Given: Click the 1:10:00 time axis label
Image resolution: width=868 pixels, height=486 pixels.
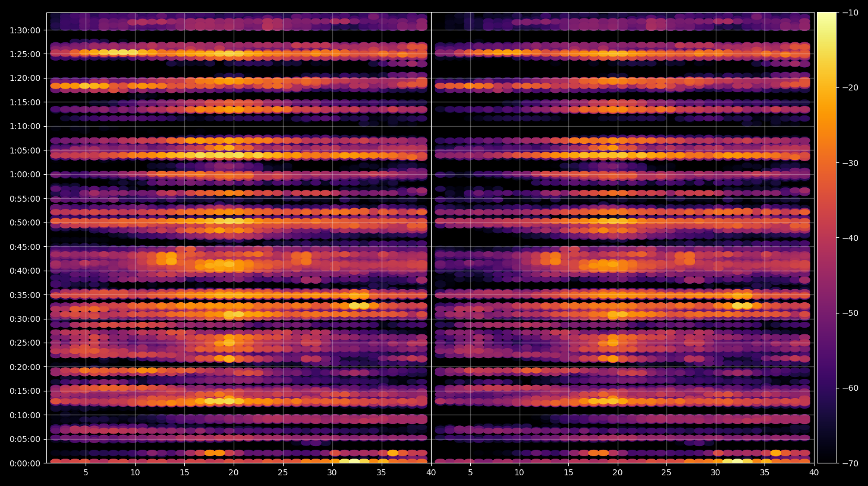Looking at the screenshot, I should click(25, 127).
